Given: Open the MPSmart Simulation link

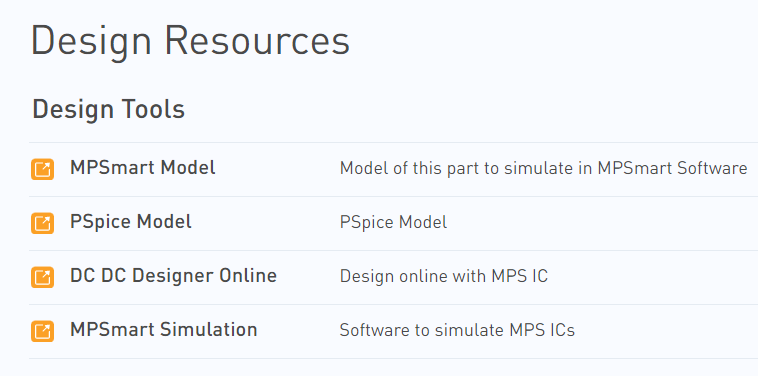Looking at the screenshot, I should click(x=163, y=330).
